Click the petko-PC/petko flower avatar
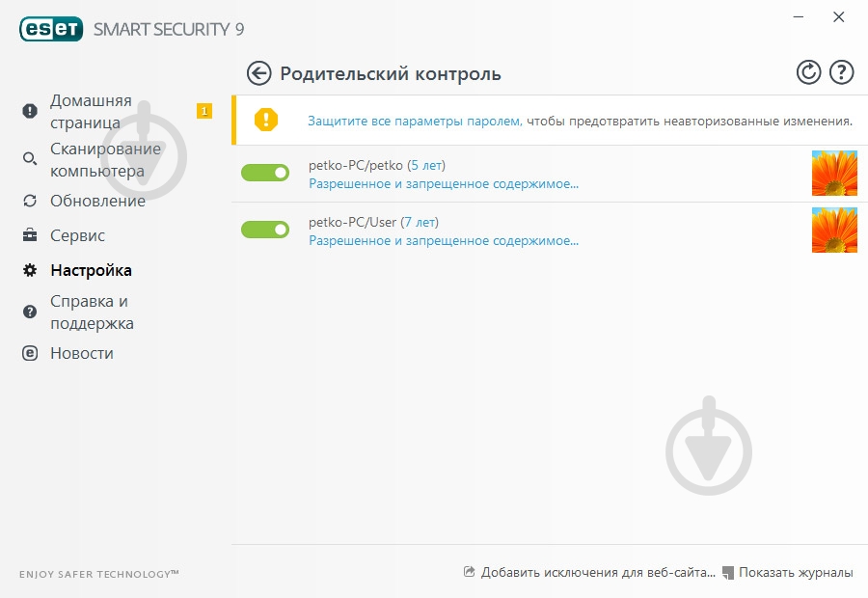 [834, 174]
